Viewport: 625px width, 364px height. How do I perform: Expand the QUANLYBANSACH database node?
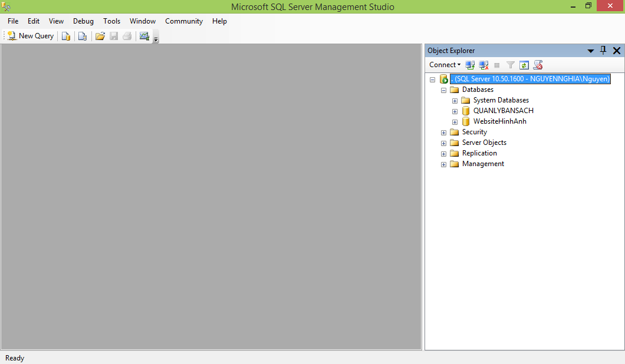pos(455,111)
